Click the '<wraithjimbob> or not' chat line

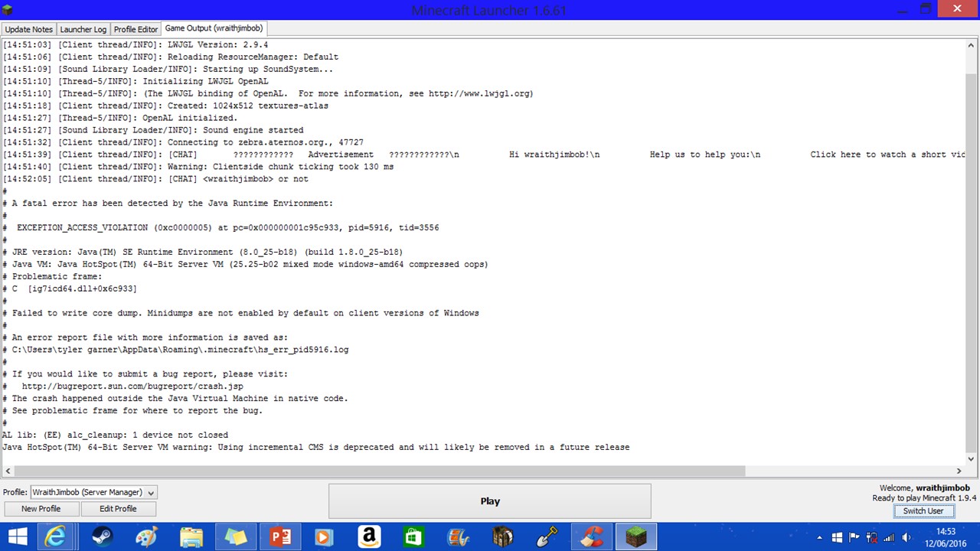point(155,179)
